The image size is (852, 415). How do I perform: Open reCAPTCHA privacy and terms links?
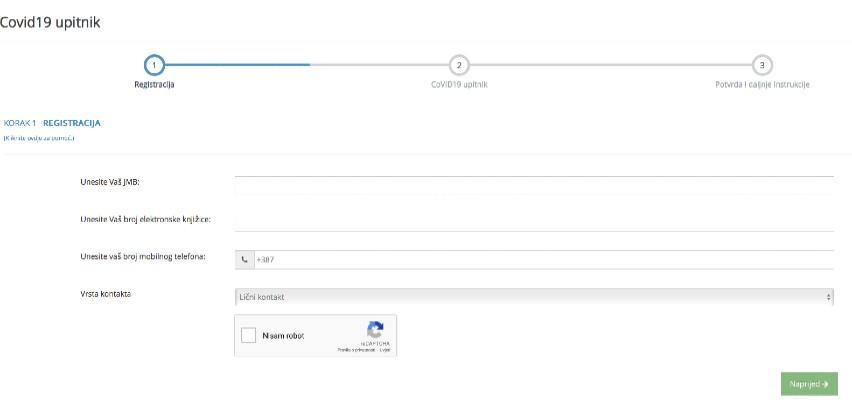(370, 350)
